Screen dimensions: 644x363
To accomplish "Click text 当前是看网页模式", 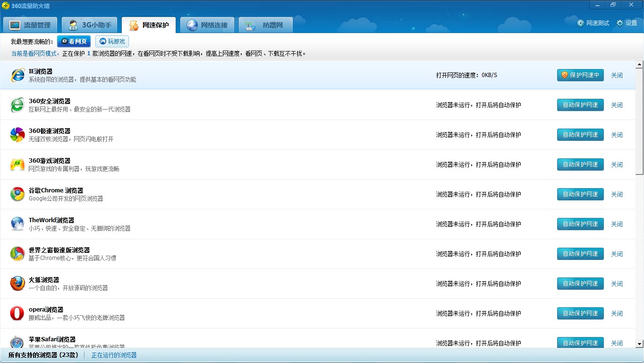I will click(x=34, y=53).
